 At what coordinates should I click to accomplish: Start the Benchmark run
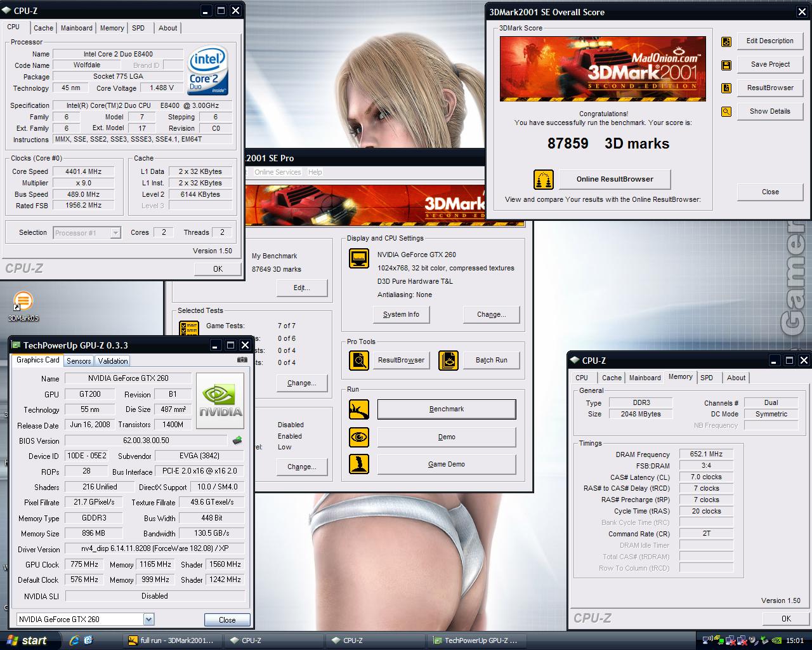click(447, 409)
